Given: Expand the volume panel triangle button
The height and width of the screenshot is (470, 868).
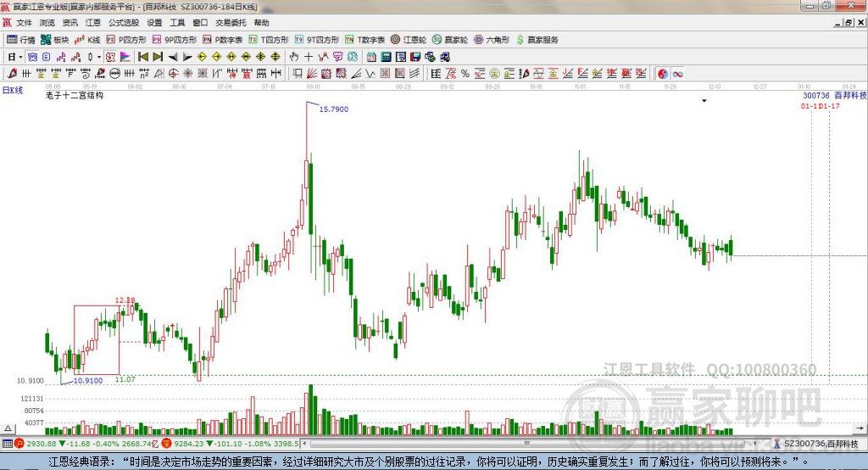Looking at the screenshot, I should point(8,428).
